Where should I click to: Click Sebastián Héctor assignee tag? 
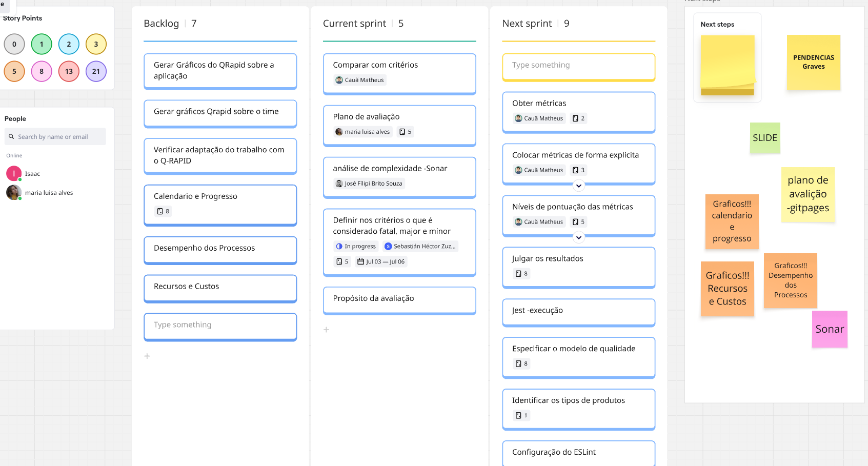pyautogui.click(x=420, y=247)
